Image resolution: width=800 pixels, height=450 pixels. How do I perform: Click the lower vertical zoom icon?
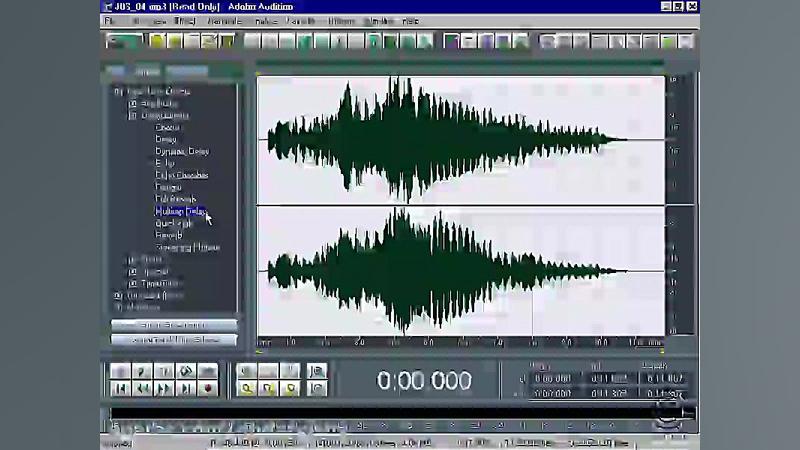316,389
